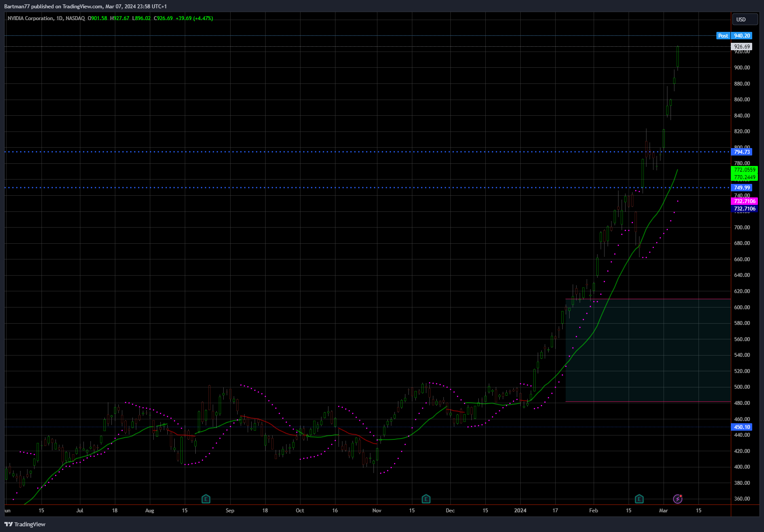Click the Jul label on time axis
The height and width of the screenshot is (532, 764).
pos(80,511)
